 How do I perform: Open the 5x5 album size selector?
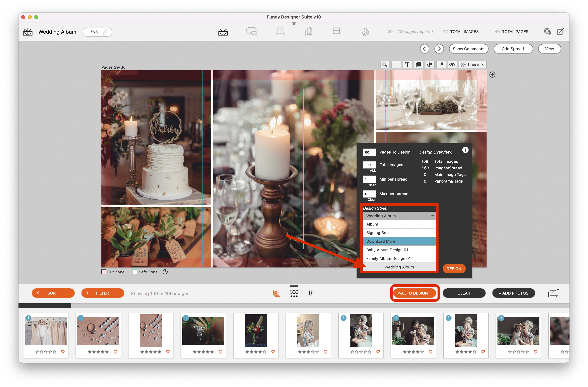coord(97,32)
